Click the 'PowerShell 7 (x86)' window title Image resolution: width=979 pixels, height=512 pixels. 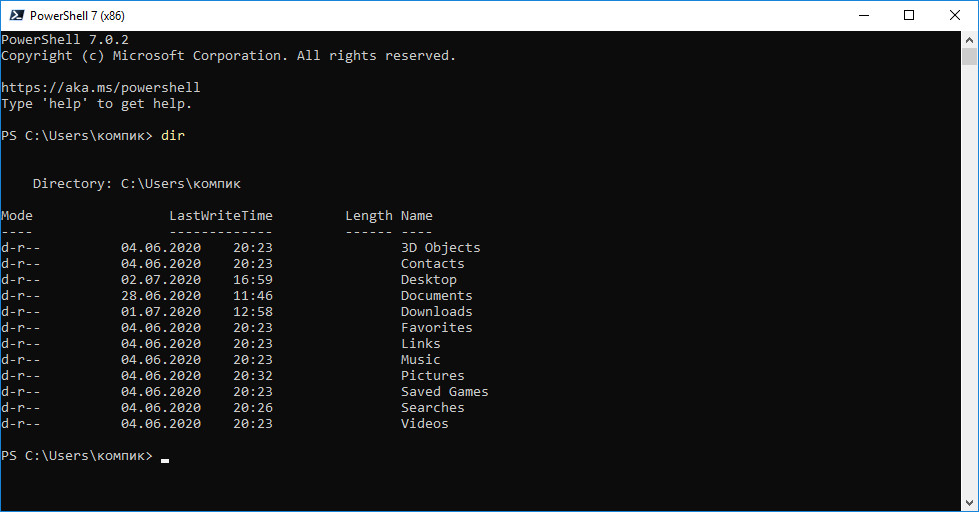coord(77,16)
